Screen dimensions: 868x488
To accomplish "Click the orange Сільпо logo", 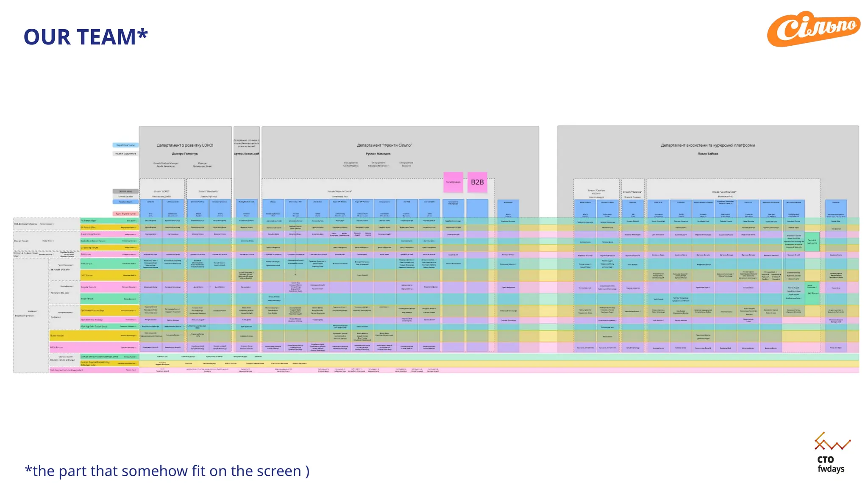I will 813,29.
